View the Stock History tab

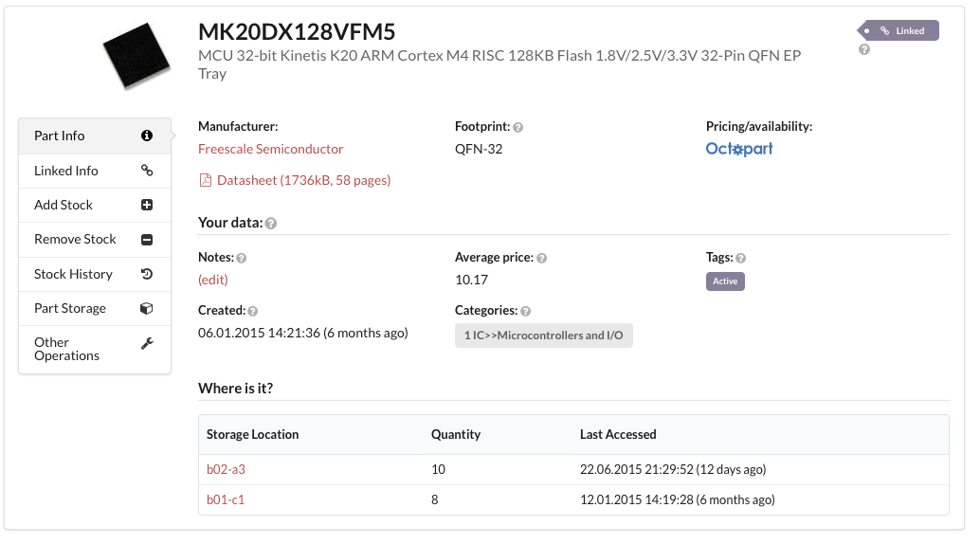[95, 274]
